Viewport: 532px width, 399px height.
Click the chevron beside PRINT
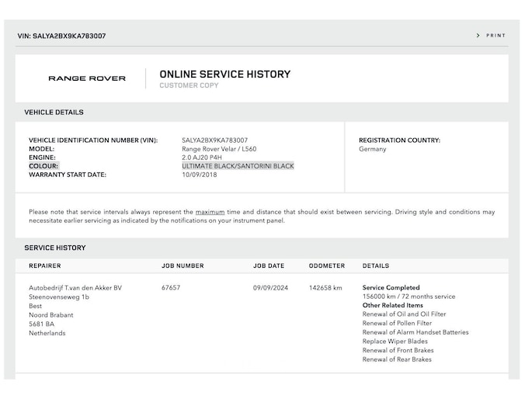[x=478, y=35]
